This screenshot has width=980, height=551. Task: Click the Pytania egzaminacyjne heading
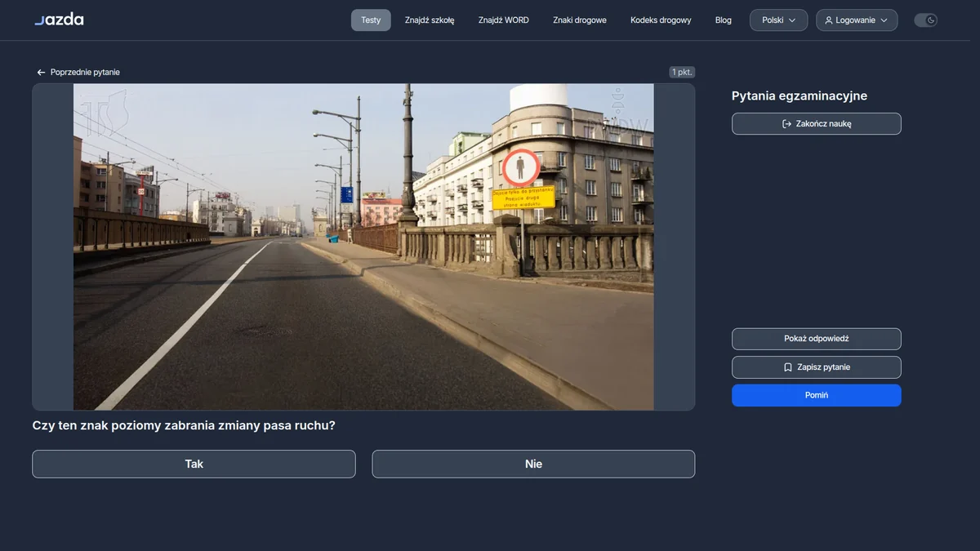[800, 96]
